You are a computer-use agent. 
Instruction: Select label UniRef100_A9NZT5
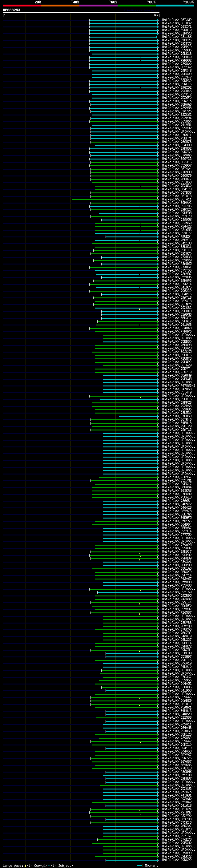click(177, 101)
